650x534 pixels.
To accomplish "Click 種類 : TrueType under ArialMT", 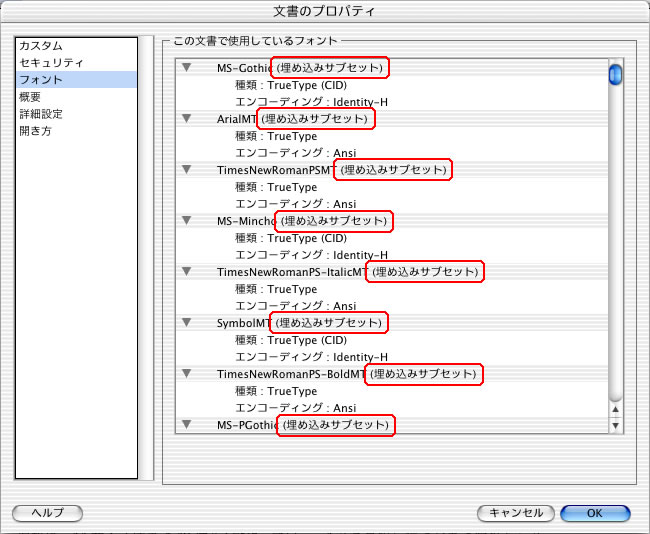I will pos(276,136).
